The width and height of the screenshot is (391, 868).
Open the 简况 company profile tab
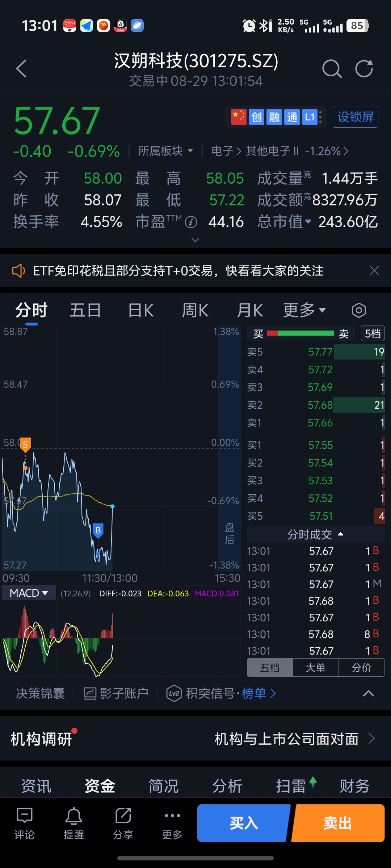[x=164, y=786]
